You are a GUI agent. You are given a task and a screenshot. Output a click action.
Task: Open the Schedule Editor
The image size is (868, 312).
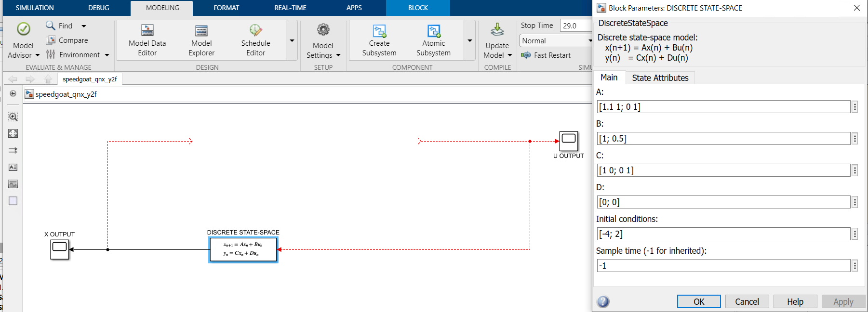point(255,31)
